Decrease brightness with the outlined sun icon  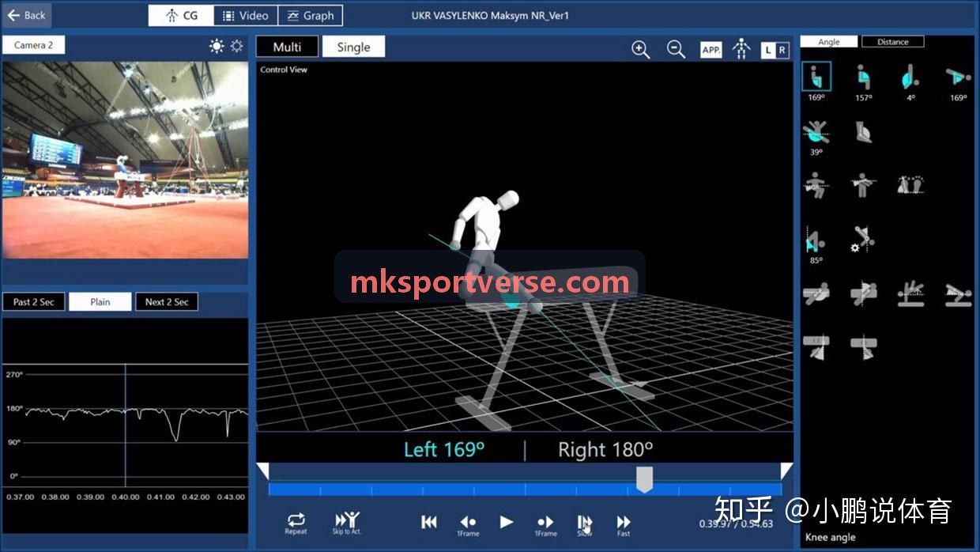236,47
